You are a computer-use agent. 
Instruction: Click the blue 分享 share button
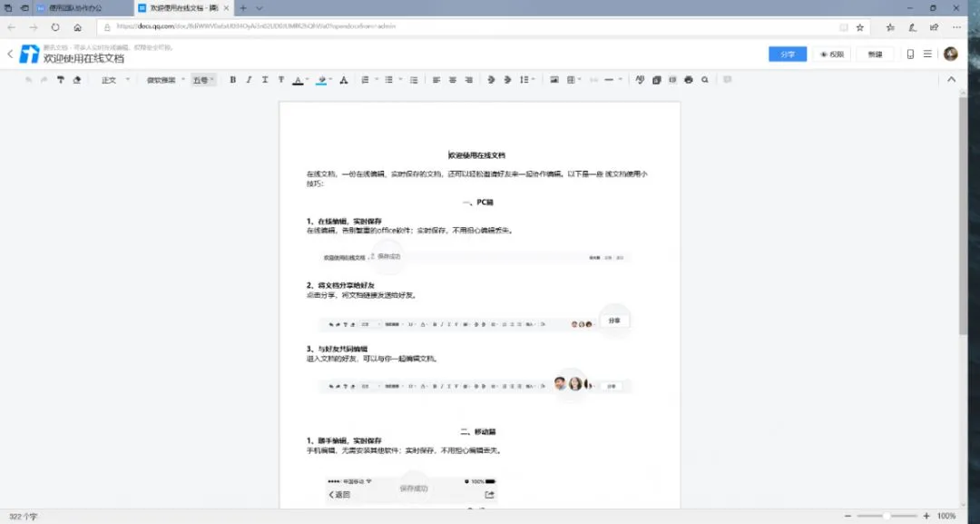[x=788, y=54]
